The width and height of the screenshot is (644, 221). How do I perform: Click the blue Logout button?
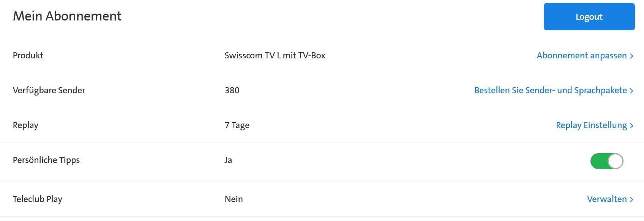click(589, 17)
